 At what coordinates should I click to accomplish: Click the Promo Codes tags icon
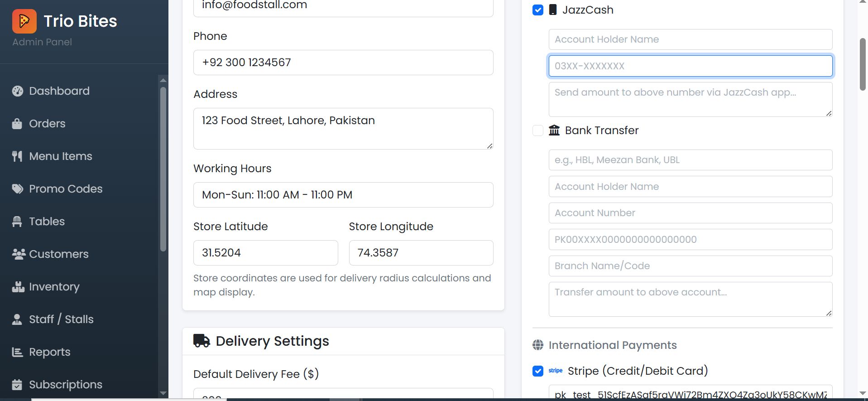click(x=18, y=189)
